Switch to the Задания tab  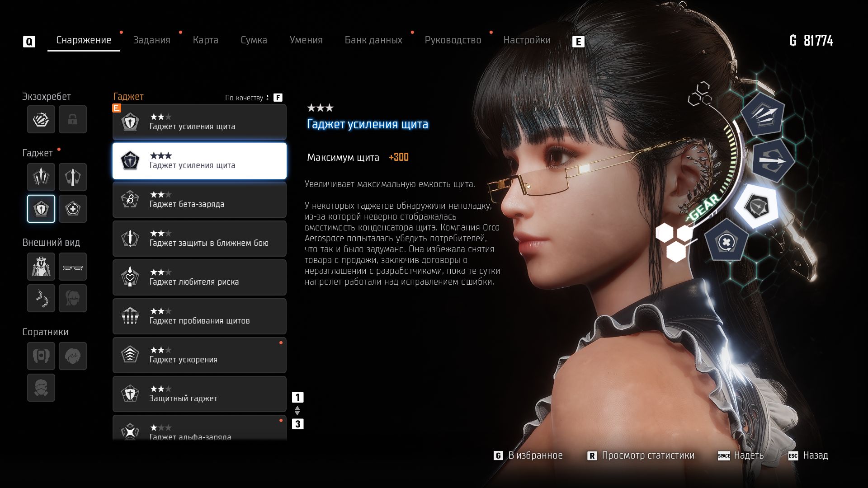tap(151, 40)
